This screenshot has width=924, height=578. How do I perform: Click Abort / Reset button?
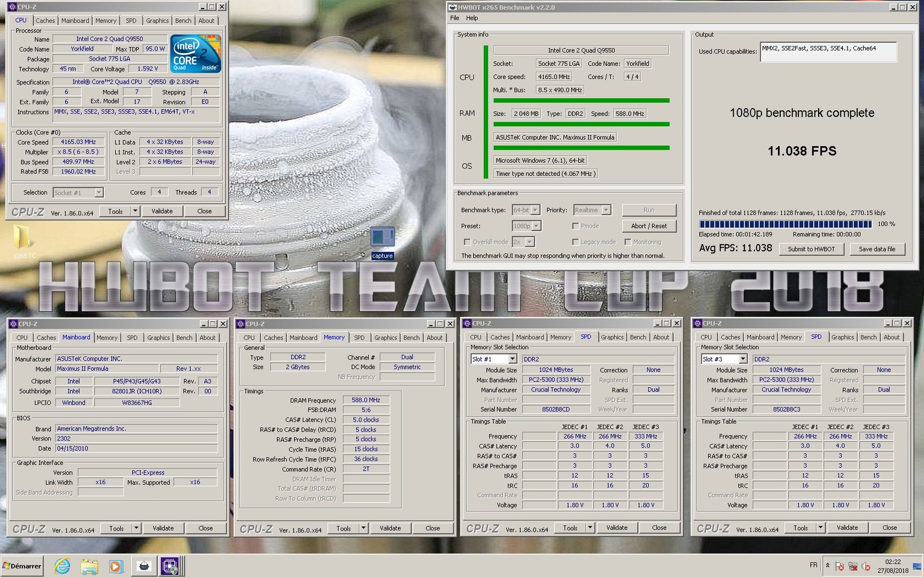pos(649,226)
